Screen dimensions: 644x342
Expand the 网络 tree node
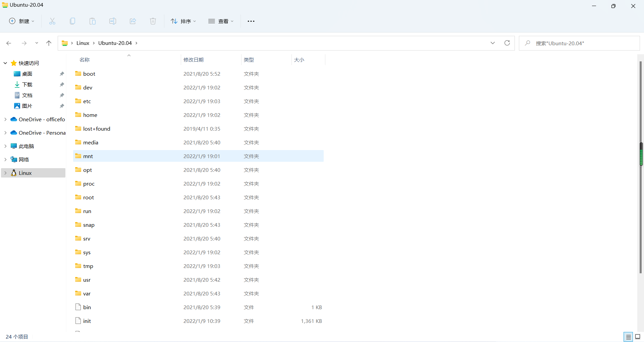pos(5,159)
